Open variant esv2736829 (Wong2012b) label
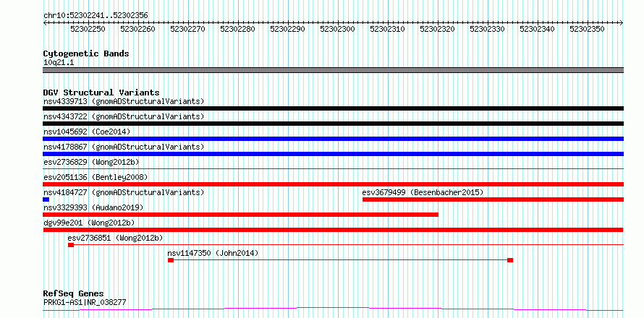Screen dimensions: 644x318 point(91,162)
